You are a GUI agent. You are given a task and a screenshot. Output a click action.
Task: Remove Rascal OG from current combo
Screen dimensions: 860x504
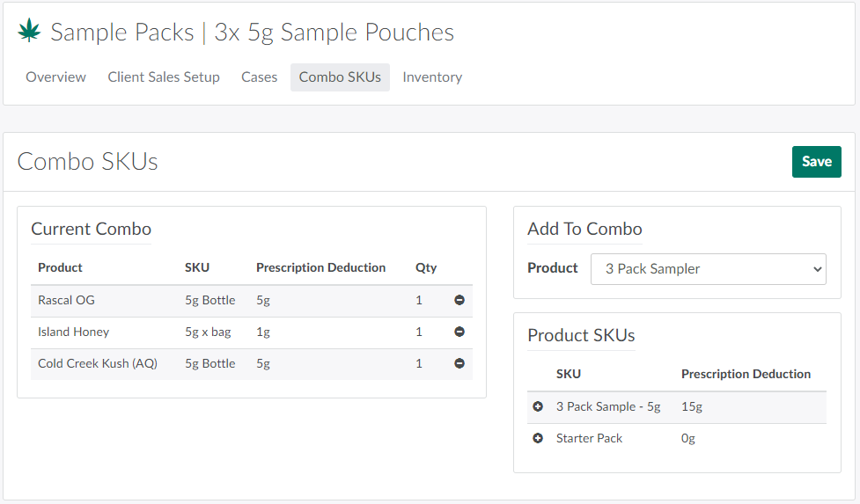459,301
